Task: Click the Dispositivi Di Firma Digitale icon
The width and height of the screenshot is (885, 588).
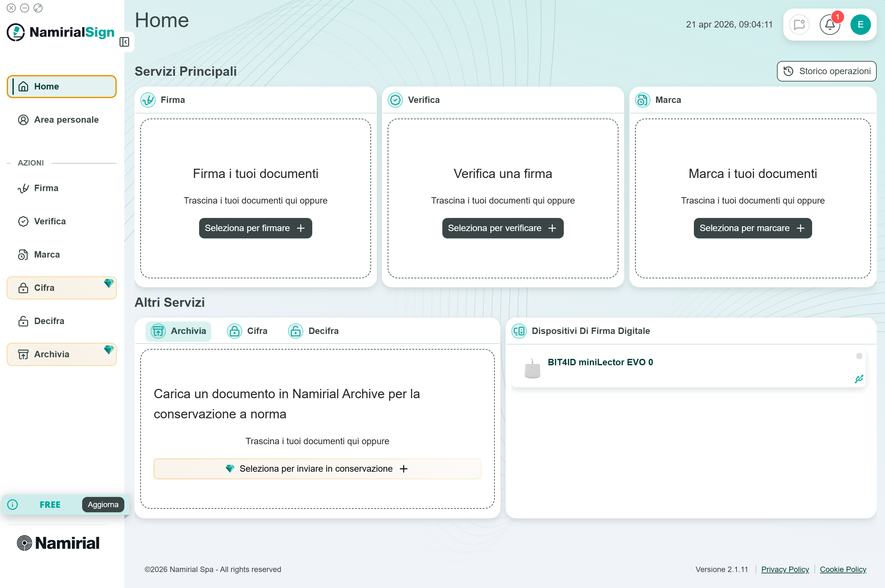Action: [x=519, y=331]
